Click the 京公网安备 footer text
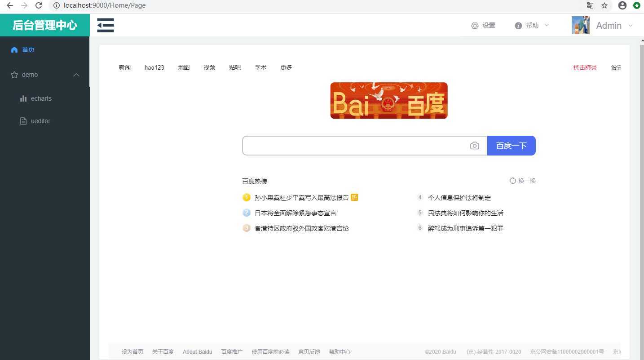 pyautogui.click(x=567, y=352)
